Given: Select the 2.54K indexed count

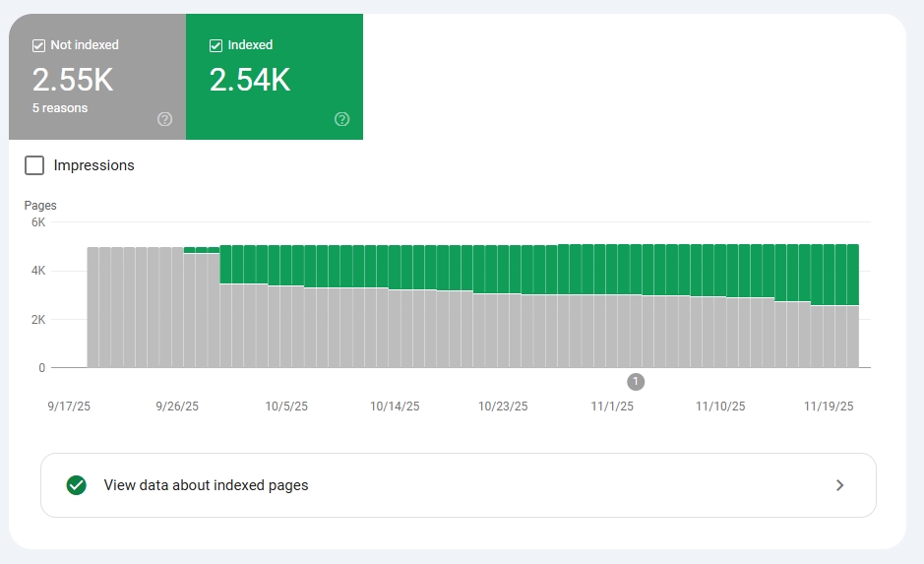Looking at the screenshot, I should pos(250,81).
